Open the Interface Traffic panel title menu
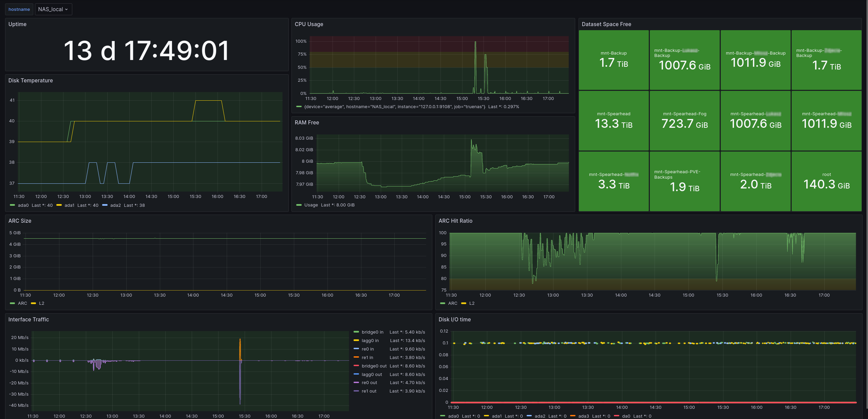Image resolution: width=868 pixels, height=419 pixels. point(29,320)
